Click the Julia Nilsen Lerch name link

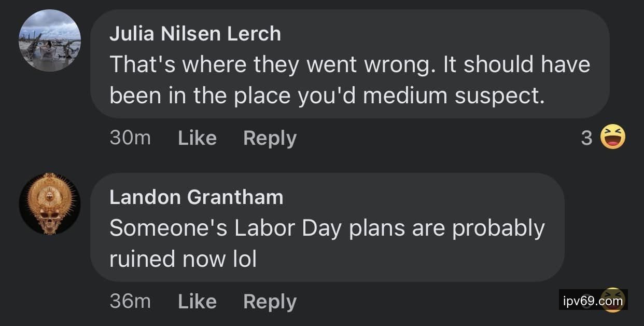[195, 34]
